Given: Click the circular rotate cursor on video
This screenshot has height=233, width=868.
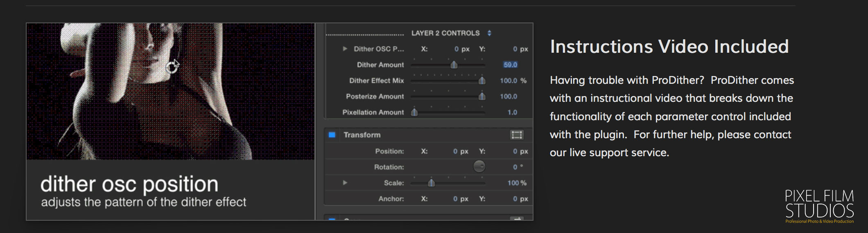Looking at the screenshot, I should 172,67.
